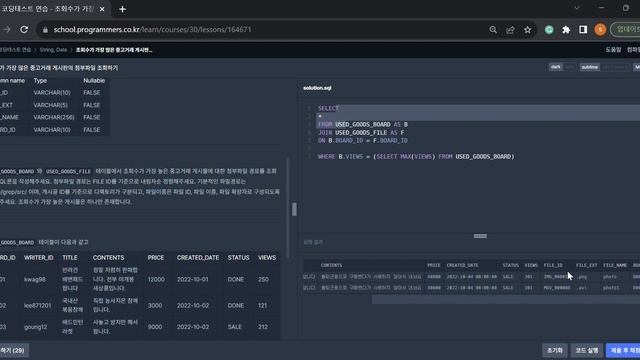Open the 질문하기 (29) questions button

[13, 350]
